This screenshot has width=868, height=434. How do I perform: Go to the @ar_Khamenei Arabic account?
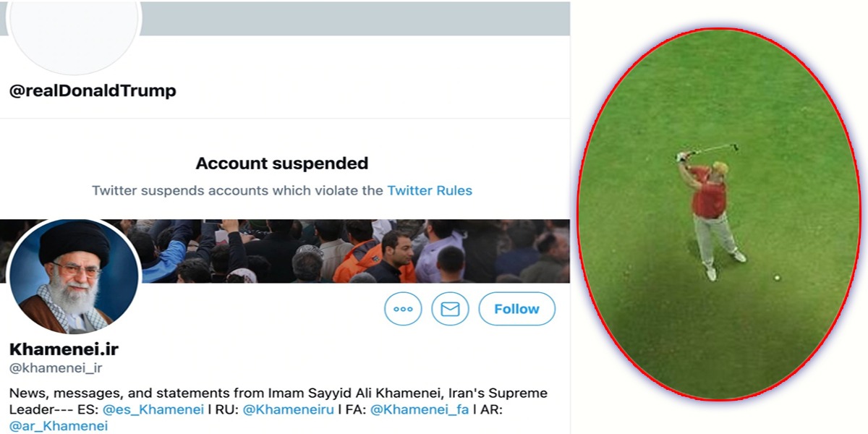59,426
